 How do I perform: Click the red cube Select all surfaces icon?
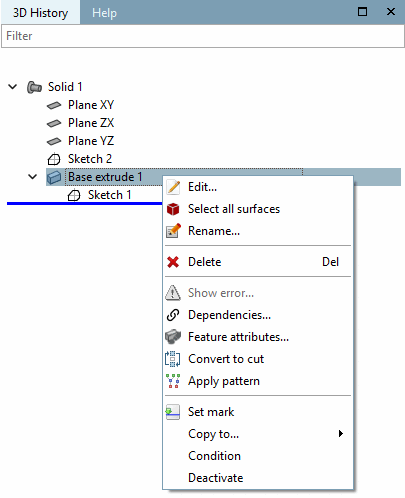coord(173,209)
